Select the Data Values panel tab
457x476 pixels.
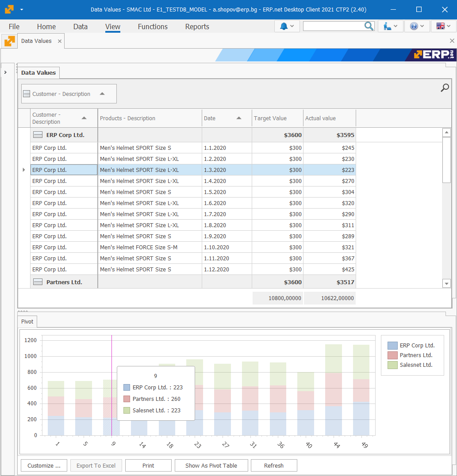tap(38, 72)
